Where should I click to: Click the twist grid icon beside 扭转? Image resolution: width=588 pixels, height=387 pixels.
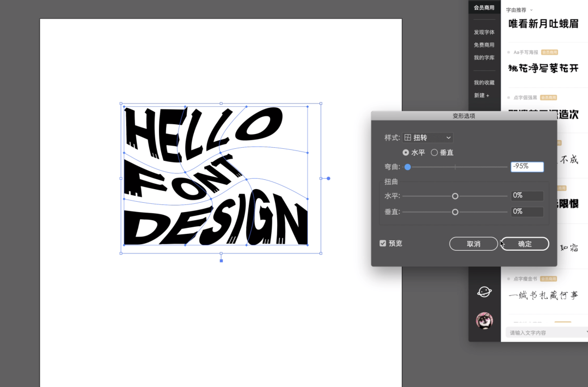pyautogui.click(x=407, y=138)
